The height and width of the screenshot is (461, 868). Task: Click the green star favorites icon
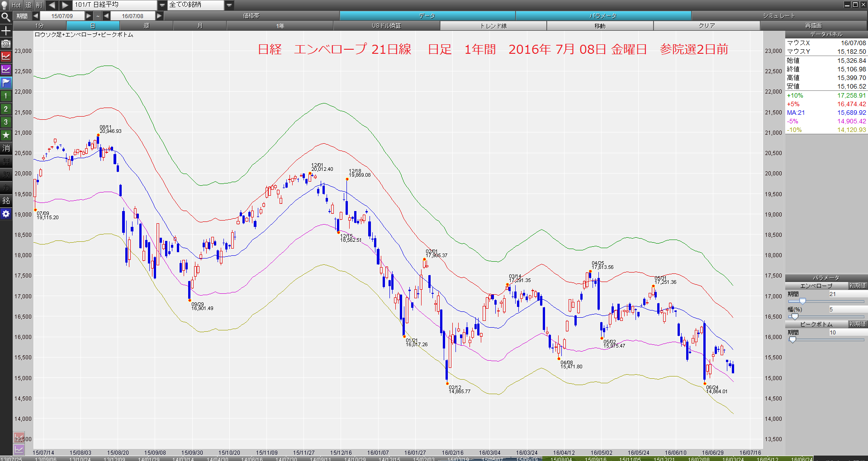coord(6,135)
